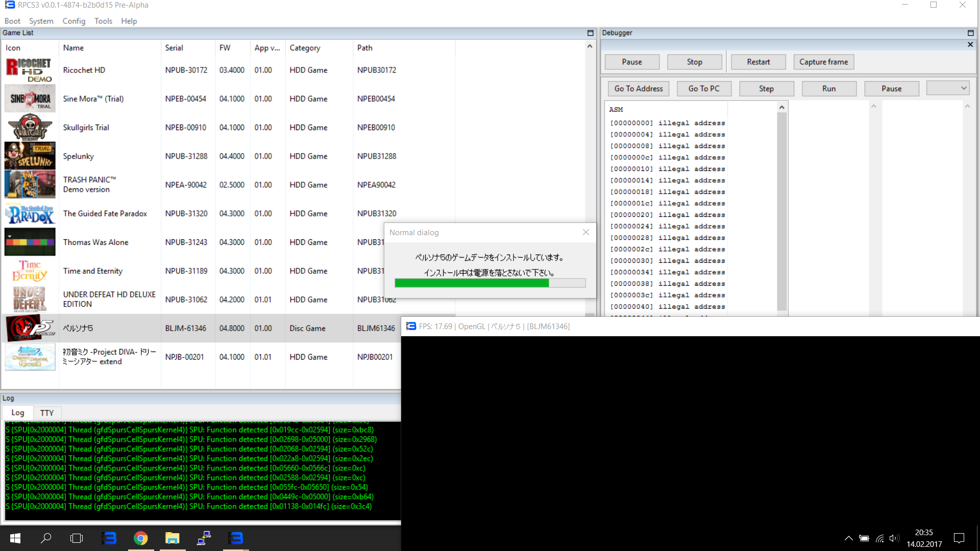Click the ASM list scrollbar up arrow

tap(781, 107)
